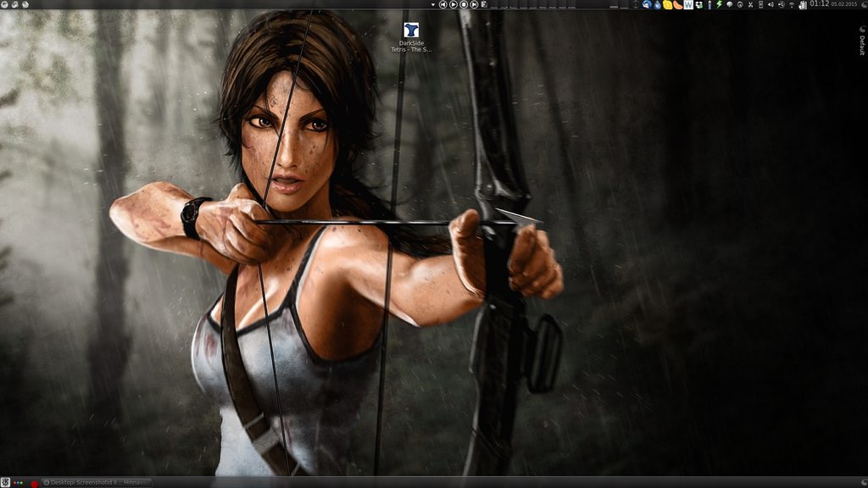Click the first round icon in top-left panel
This screenshot has width=868, height=488.
[x=4, y=4]
